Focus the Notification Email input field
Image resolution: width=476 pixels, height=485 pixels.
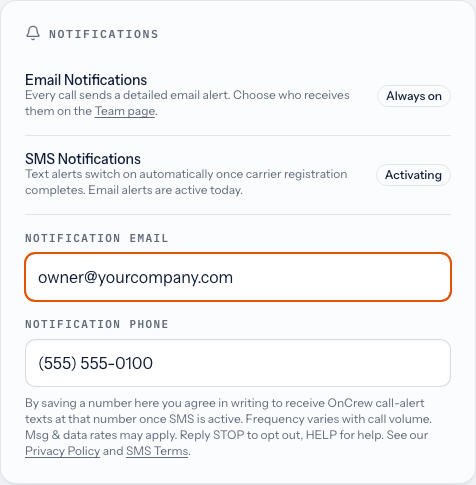pyautogui.click(x=238, y=277)
